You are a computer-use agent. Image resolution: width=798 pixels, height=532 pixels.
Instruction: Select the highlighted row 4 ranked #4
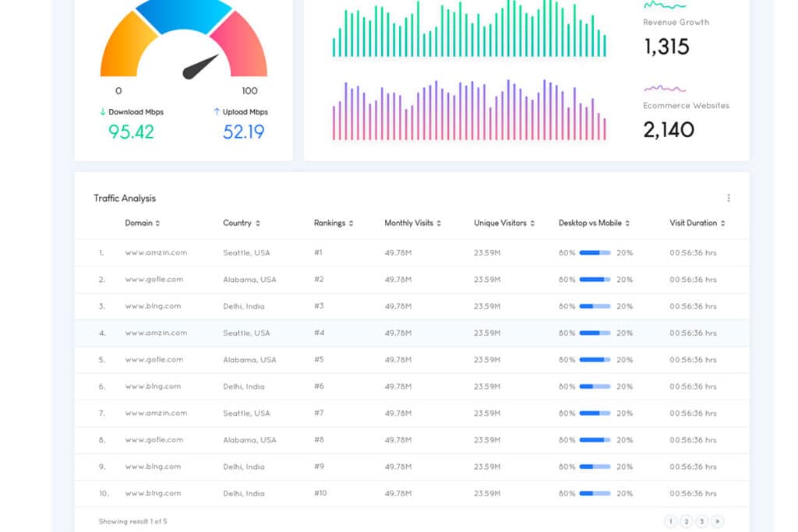point(320,333)
